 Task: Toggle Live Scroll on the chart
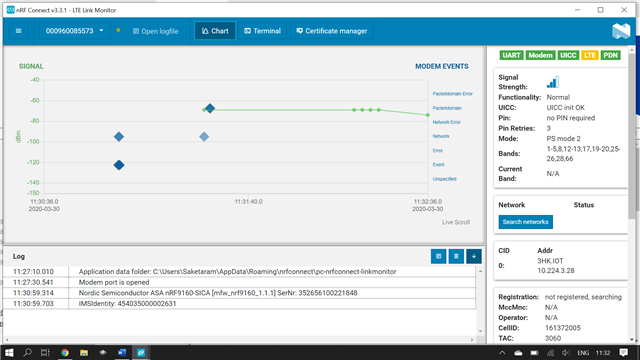456,222
